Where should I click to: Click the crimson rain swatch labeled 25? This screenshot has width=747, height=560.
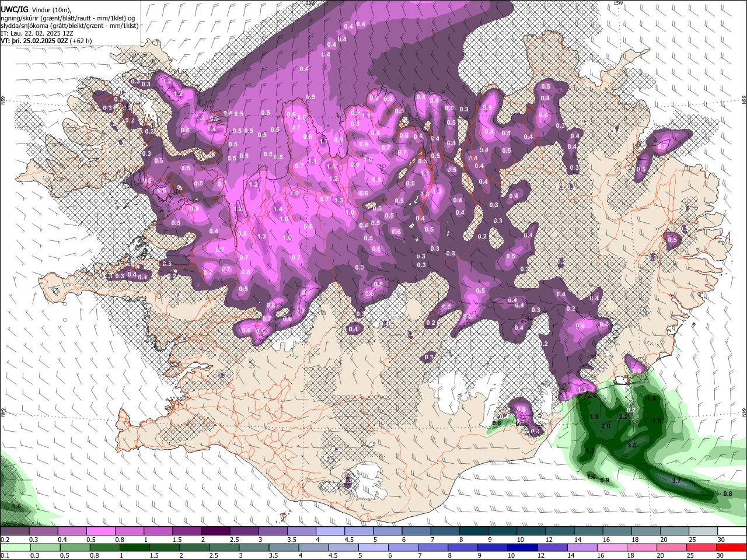coord(703,547)
